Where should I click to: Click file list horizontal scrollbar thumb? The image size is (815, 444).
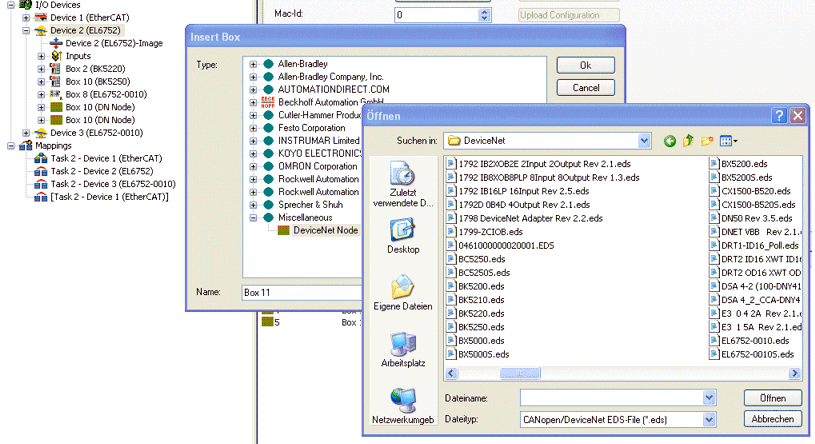click(x=520, y=373)
